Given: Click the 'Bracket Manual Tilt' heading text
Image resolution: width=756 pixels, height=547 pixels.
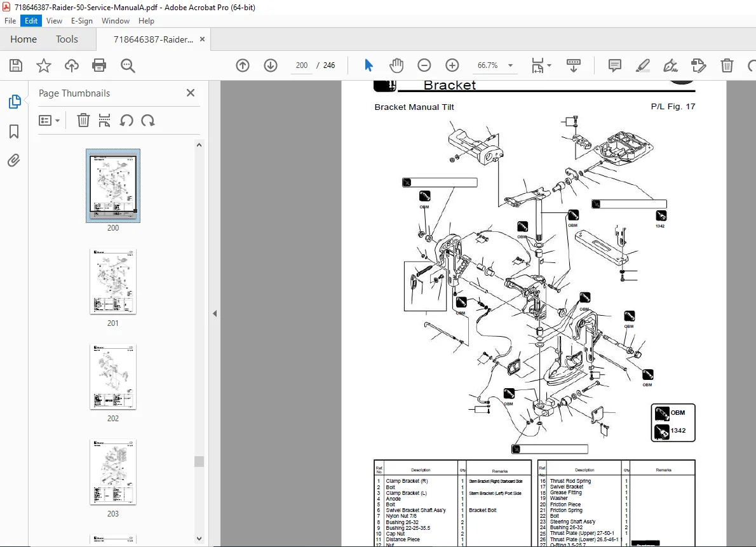Looking at the screenshot, I should pos(414,107).
